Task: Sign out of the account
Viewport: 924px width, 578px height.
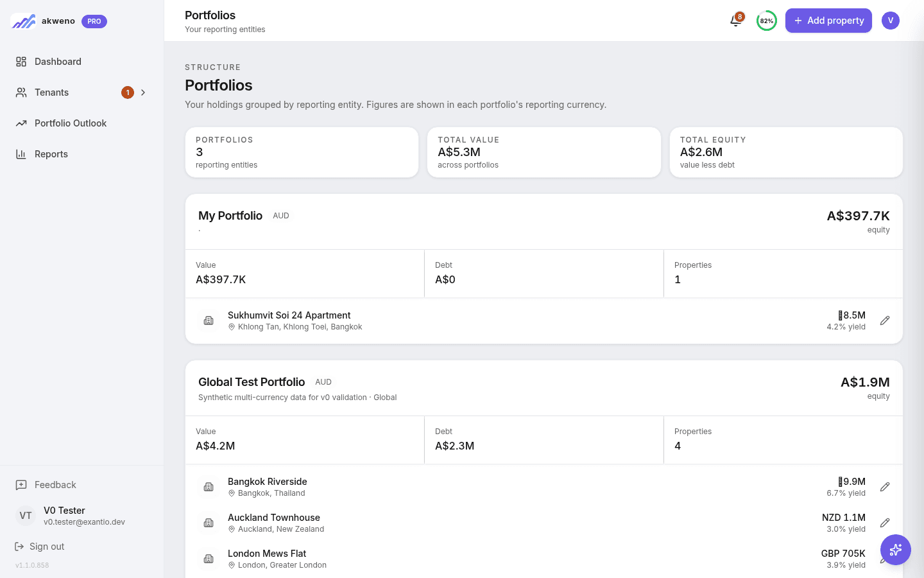Action: (40, 547)
